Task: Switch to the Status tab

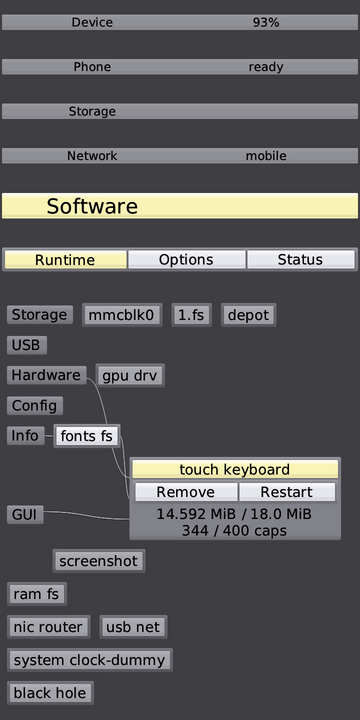Action: 300,260
